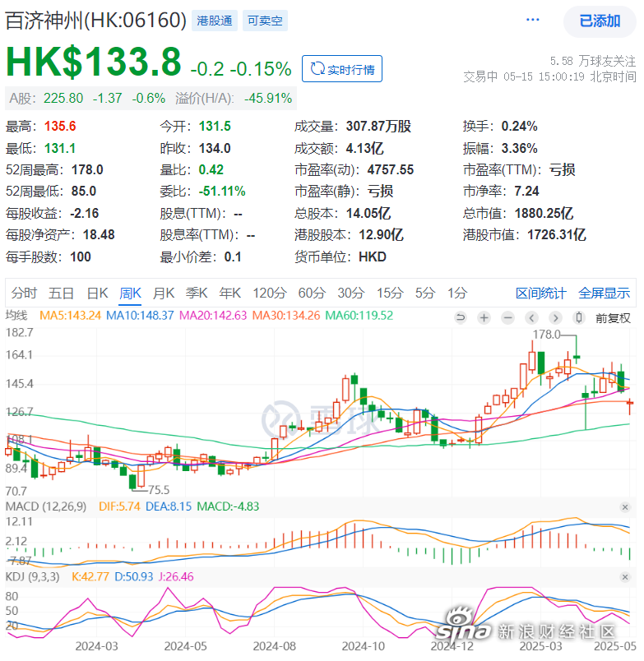Click the A股 225.80 price link
The height and width of the screenshot is (661, 644).
pyautogui.click(x=63, y=98)
